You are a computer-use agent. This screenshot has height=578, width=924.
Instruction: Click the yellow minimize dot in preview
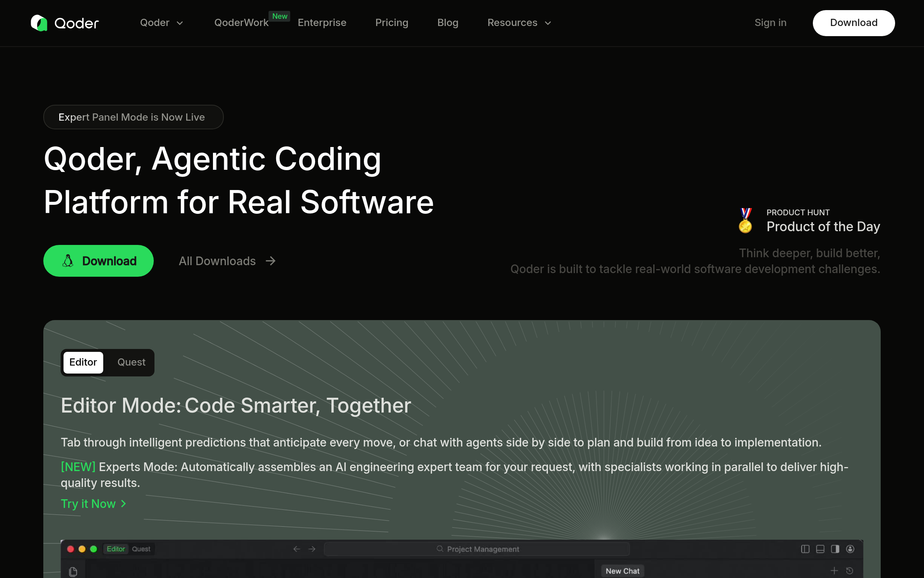point(82,549)
